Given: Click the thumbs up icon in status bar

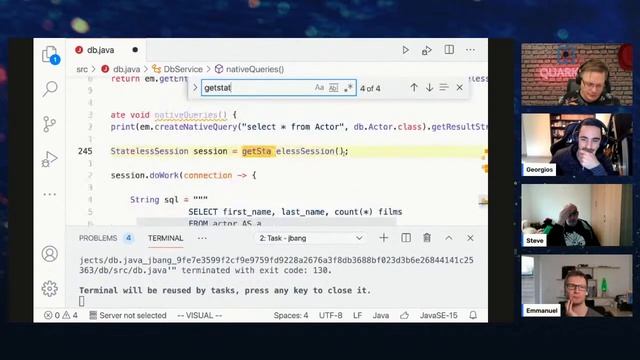Looking at the screenshot, I should [x=404, y=316].
